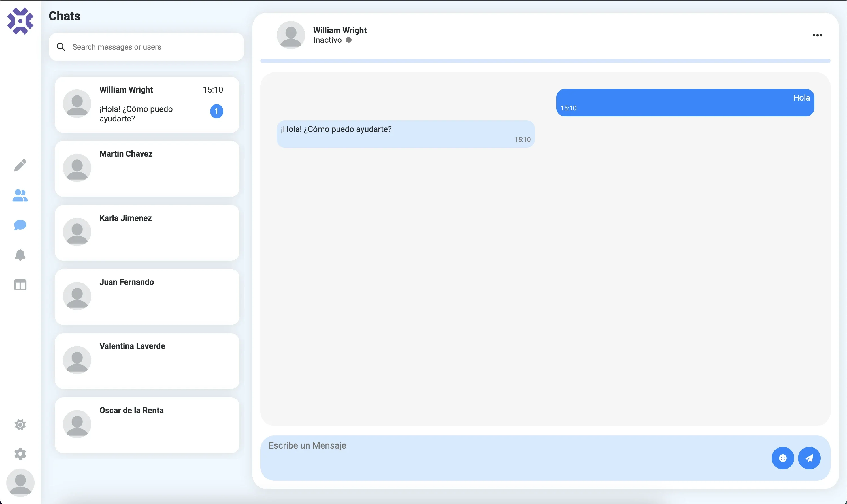Select the chat bubble icon

(x=20, y=225)
